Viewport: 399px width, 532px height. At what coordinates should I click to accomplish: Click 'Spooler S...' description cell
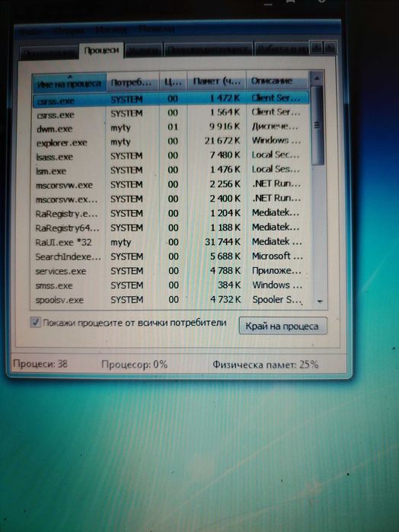(x=277, y=300)
